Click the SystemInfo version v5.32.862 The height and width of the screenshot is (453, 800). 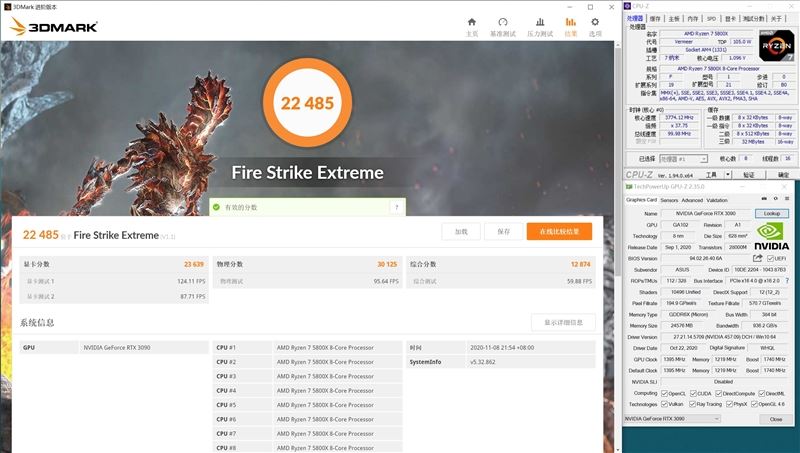pyautogui.click(x=483, y=362)
